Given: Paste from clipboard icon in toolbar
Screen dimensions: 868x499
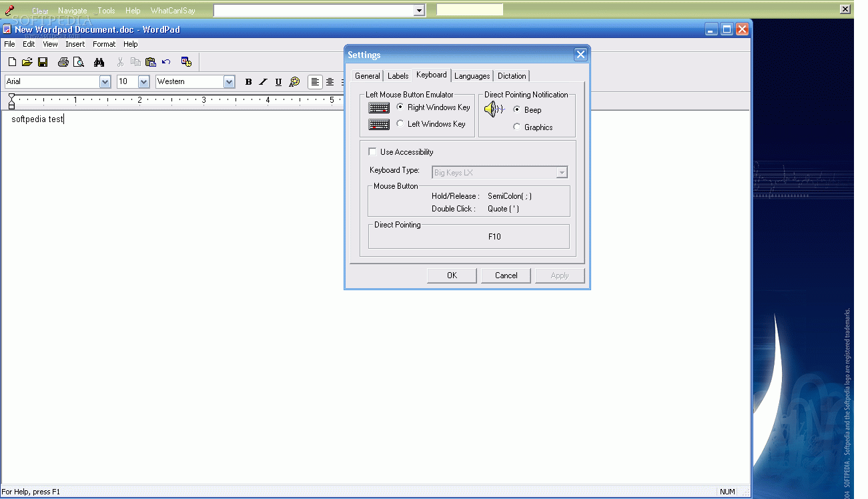Looking at the screenshot, I should point(151,62).
